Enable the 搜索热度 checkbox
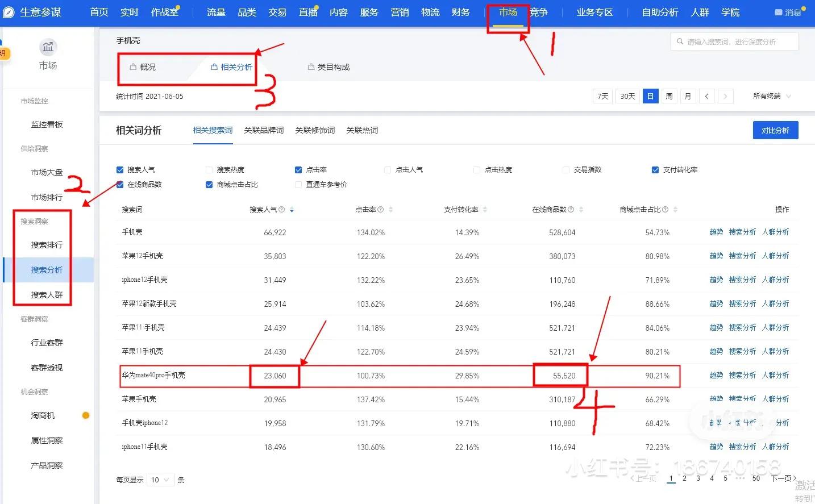 point(209,169)
